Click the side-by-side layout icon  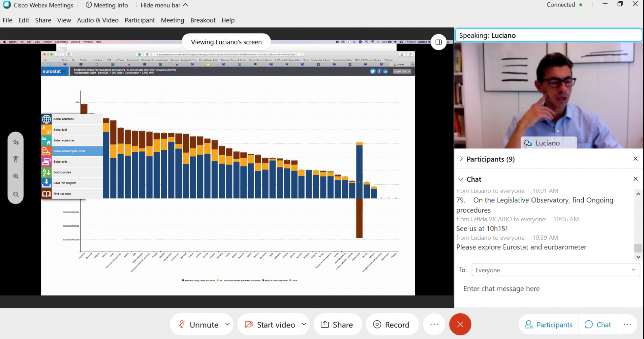pos(439,42)
